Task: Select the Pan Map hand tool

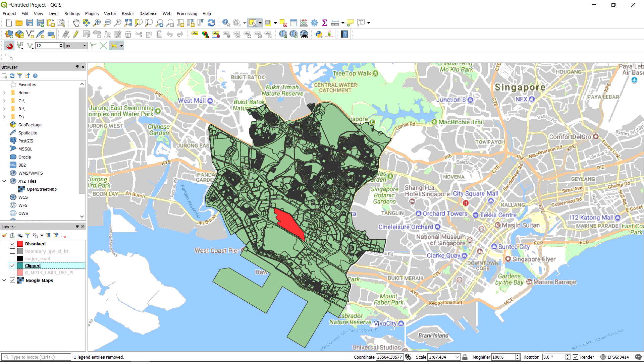Action: [76, 23]
